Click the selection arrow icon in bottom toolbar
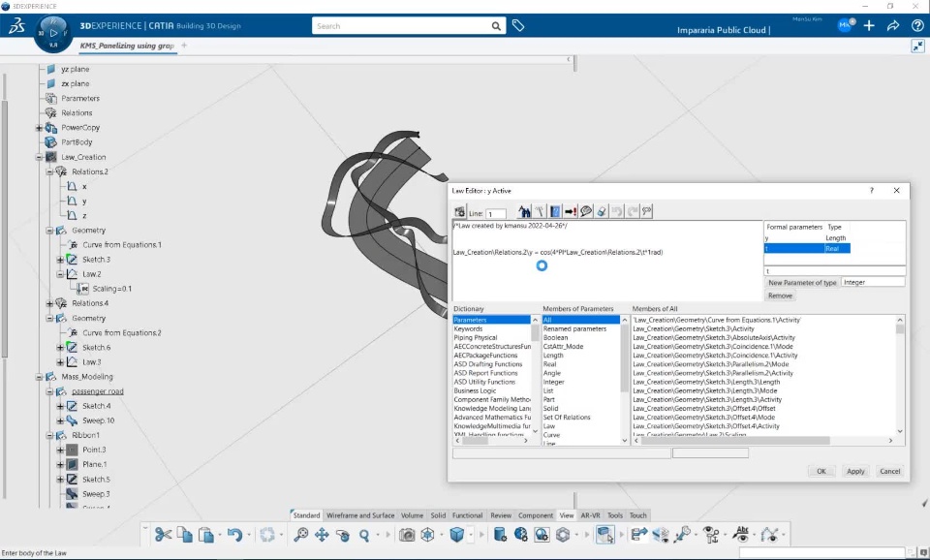The image size is (930, 560). click(604, 535)
